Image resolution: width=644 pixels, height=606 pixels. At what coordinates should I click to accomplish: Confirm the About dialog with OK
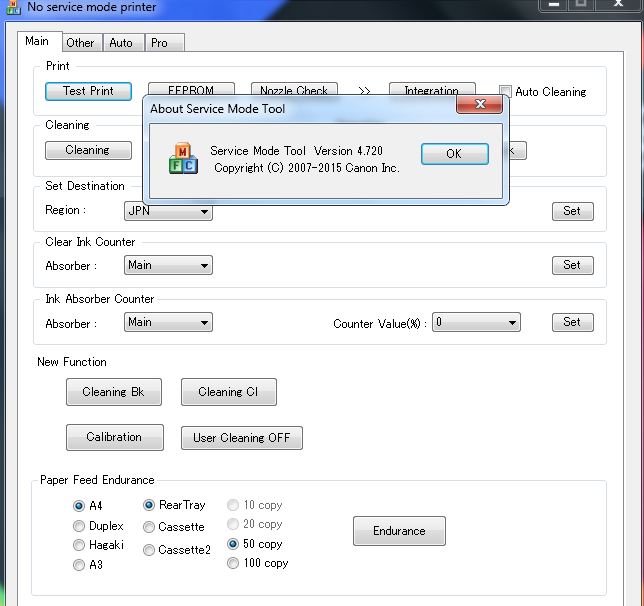coord(455,154)
